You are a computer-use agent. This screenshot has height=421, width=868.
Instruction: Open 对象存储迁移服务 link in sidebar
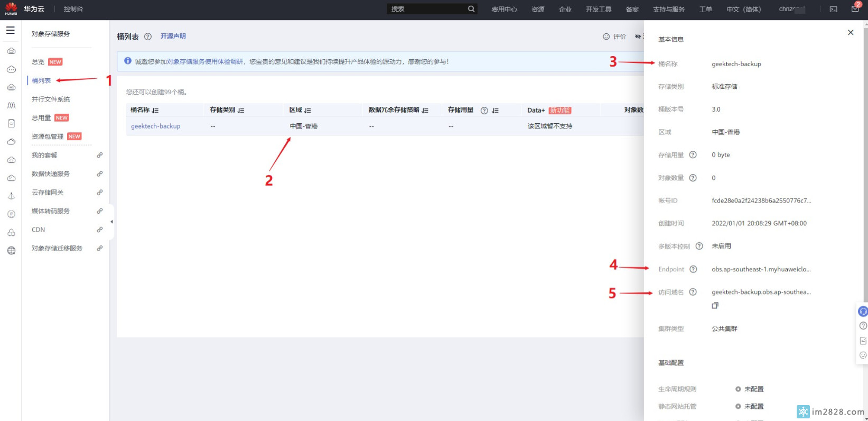[x=57, y=248]
